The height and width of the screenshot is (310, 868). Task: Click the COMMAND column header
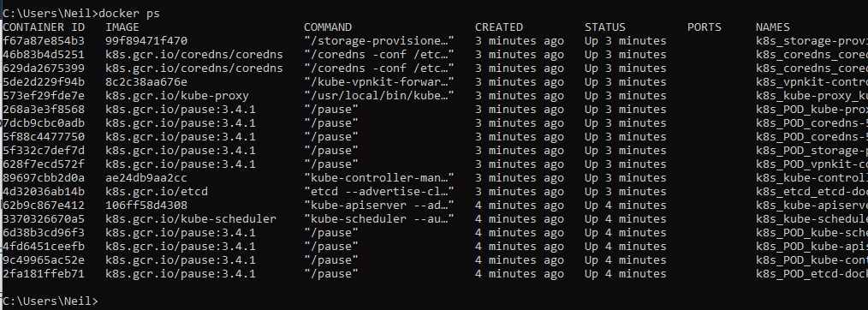click(328, 27)
